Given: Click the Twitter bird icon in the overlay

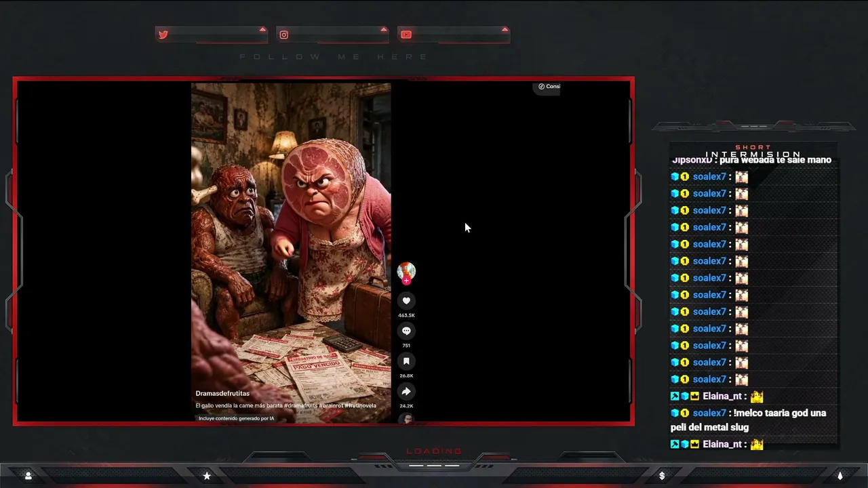Looking at the screenshot, I should (163, 35).
